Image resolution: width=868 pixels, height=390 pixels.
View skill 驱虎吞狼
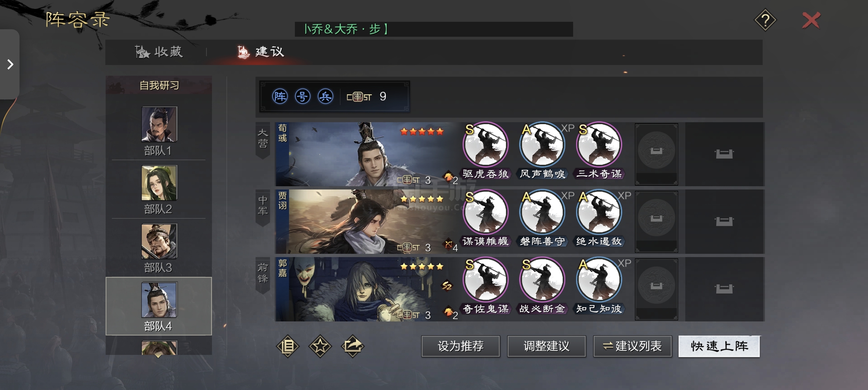coord(485,150)
